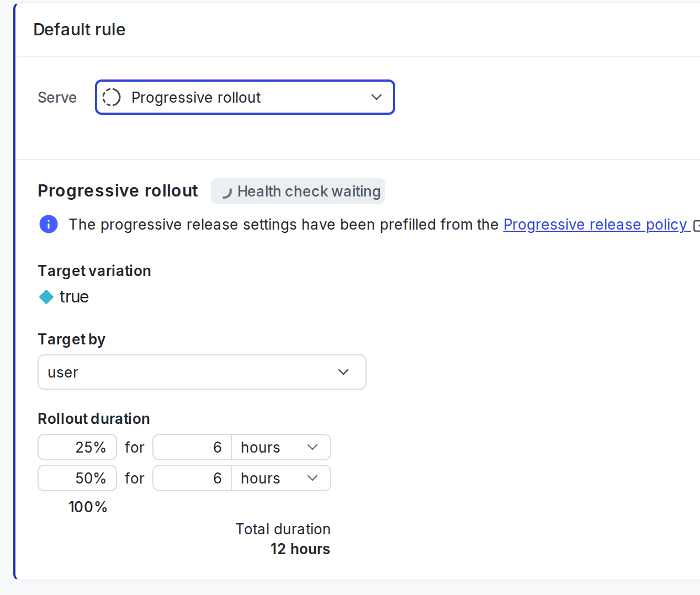Click the blue info icon
Screen dimensions: 700x595
click(48, 224)
